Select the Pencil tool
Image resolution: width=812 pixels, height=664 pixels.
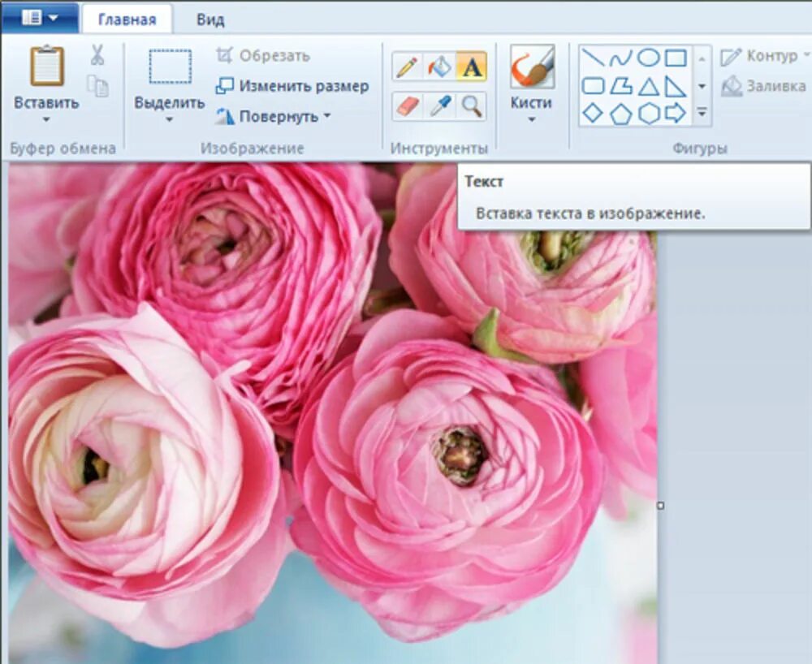point(407,67)
